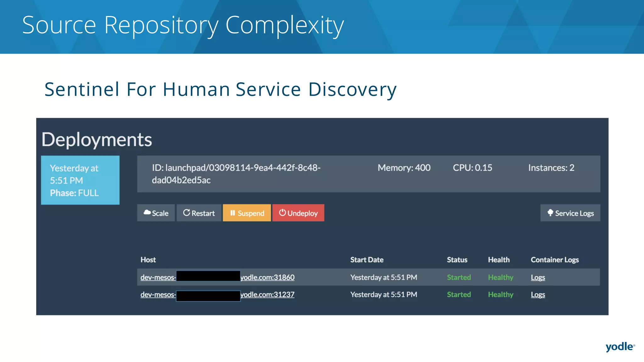Click the Health column header
Screen dimensions: 644x362
point(499,260)
